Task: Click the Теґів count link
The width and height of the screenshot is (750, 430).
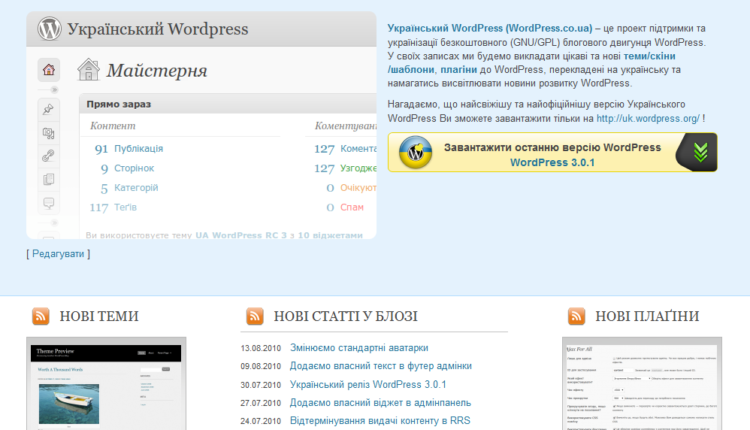Action: point(125,208)
